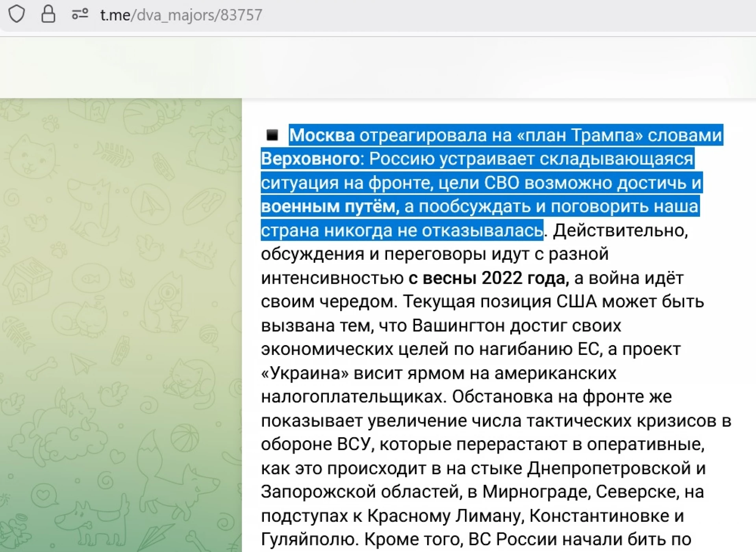The height and width of the screenshot is (552, 756).
Task: Click highlighted text «страна никогда не отказывалась»
Action: click(x=402, y=231)
